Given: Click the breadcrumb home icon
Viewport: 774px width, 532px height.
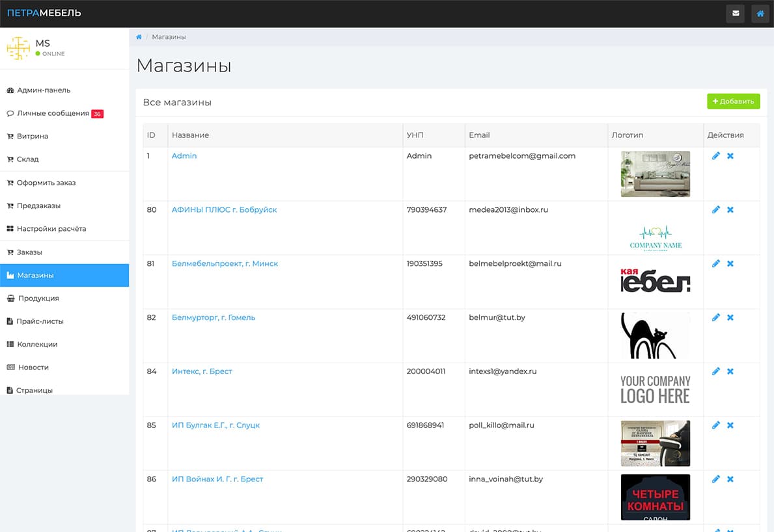Looking at the screenshot, I should pos(138,37).
